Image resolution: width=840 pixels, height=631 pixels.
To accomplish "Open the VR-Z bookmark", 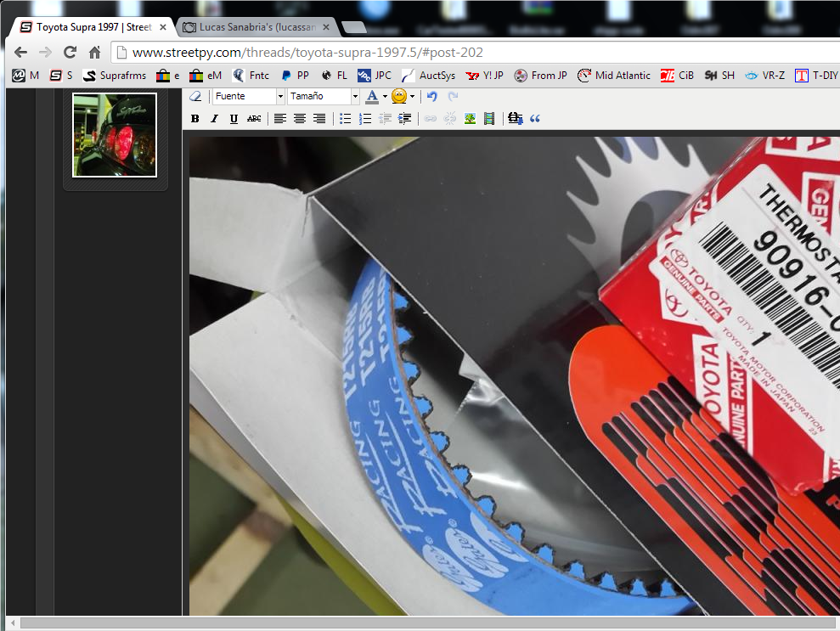I will tap(765, 76).
